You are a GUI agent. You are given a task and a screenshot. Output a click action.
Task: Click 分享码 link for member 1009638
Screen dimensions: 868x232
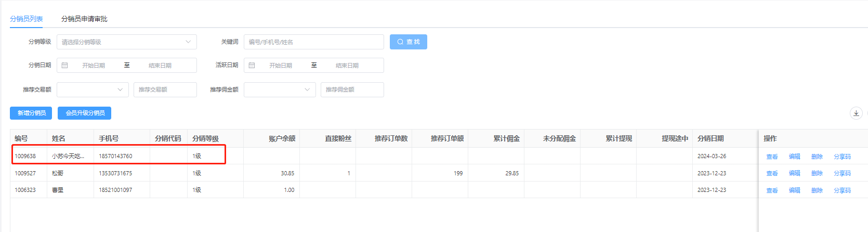point(842,157)
